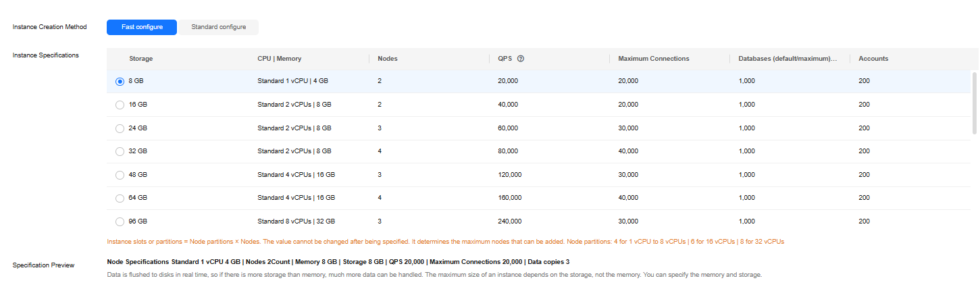Image resolution: width=980 pixels, height=291 pixels.
Task: Click the Accounts column header
Action: (873, 59)
